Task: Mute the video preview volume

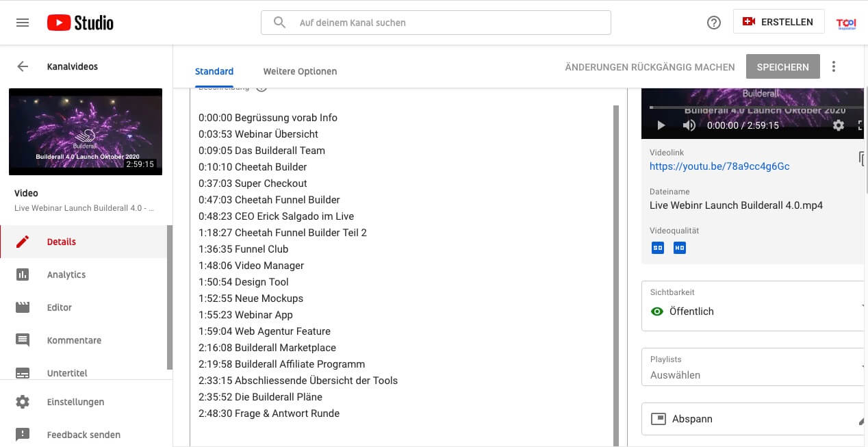Action: [x=689, y=125]
